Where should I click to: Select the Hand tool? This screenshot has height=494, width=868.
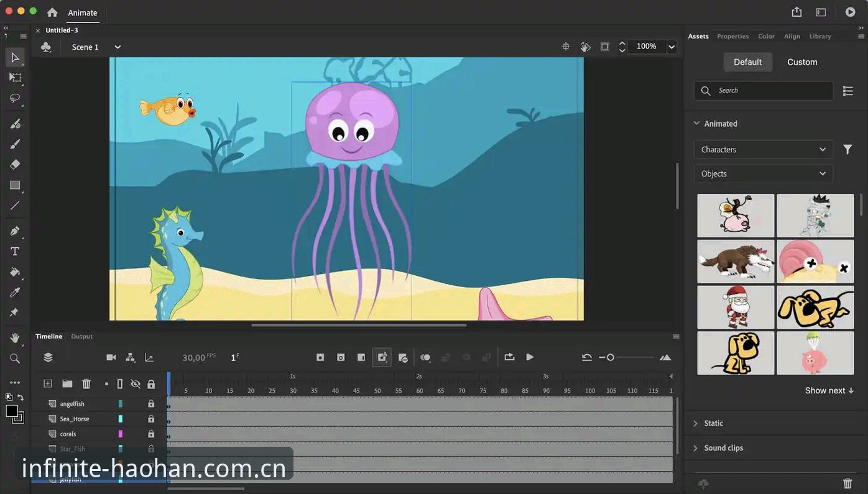pyautogui.click(x=16, y=338)
